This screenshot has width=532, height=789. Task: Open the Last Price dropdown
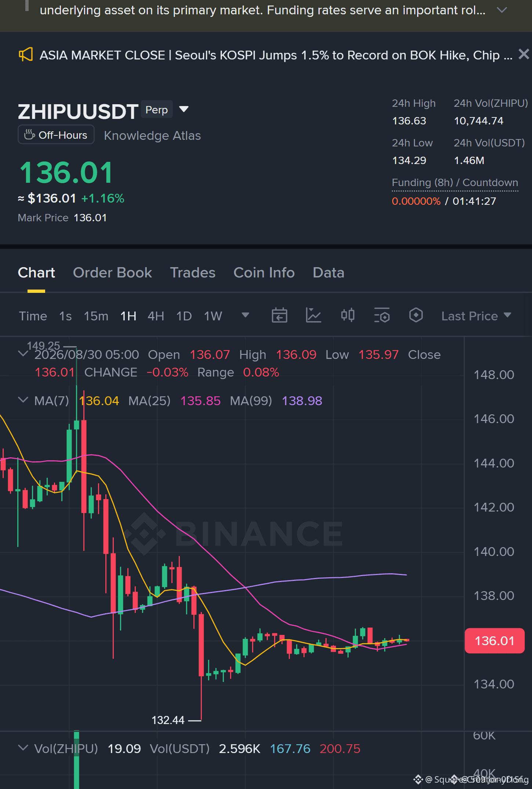point(476,316)
